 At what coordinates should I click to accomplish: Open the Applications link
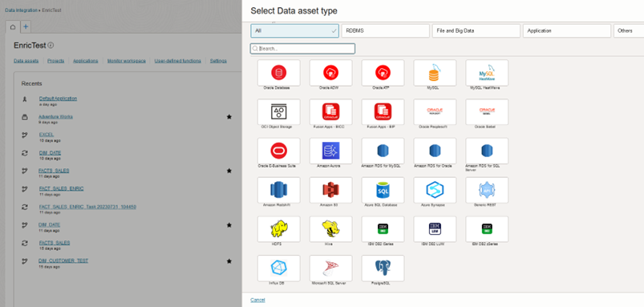tap(86, 61)
